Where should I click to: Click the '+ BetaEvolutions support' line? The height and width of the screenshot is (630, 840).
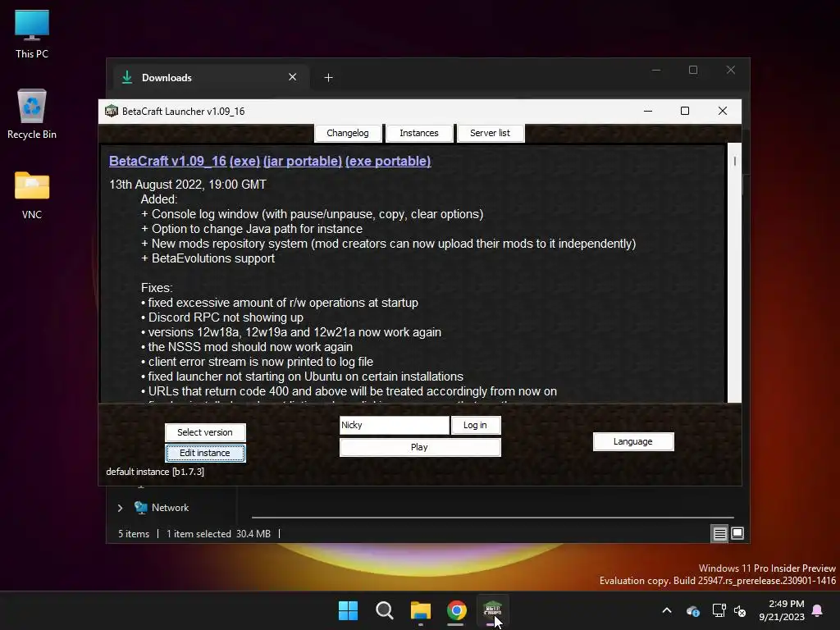pos(208,258)
